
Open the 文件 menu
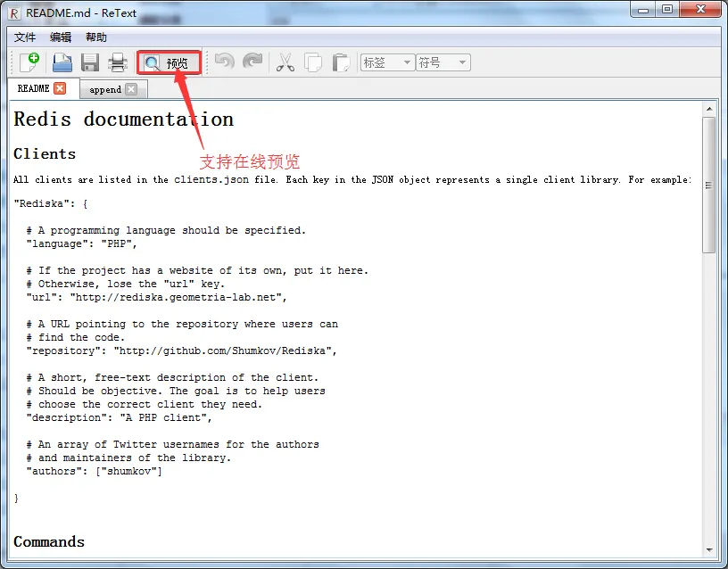pyautogui.click(x=25, y=37)
